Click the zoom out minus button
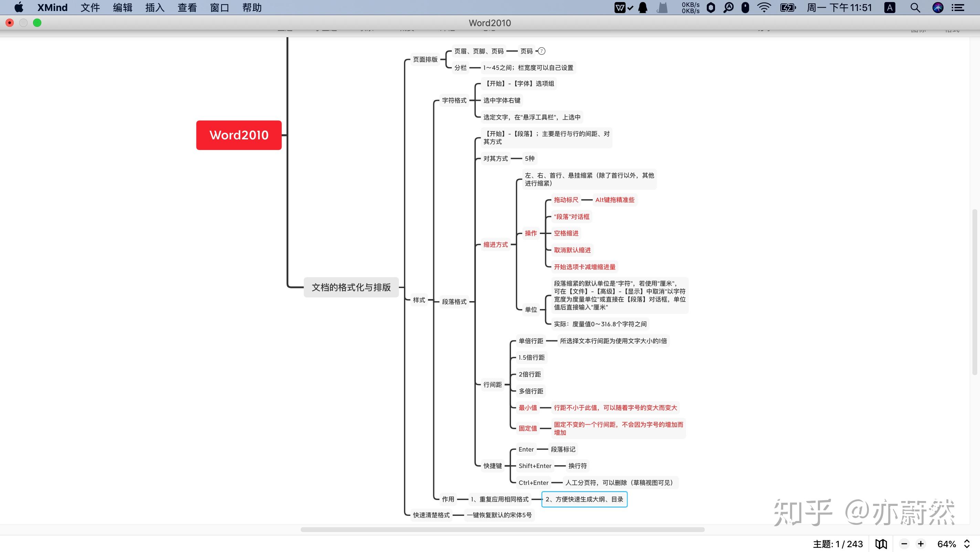The width and height of the screenshot is (980, 552). [904, 544]
